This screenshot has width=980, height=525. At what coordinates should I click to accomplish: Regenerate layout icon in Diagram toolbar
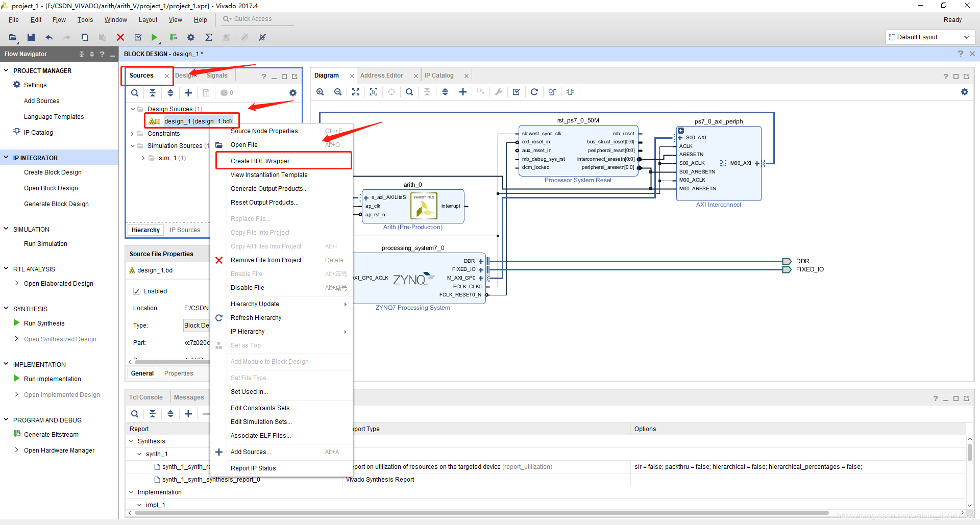pyautogui.click(x=534, y=92)
